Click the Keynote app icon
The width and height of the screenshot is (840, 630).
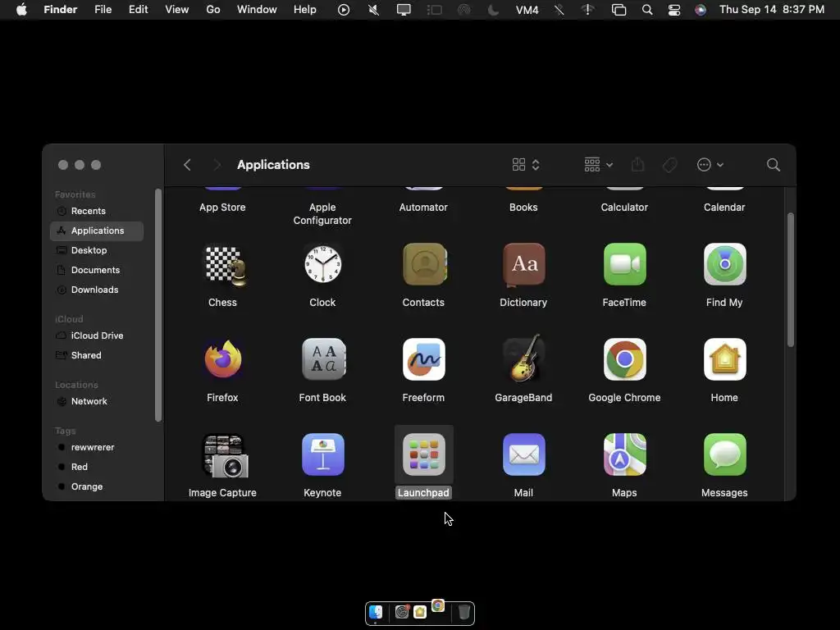pyautogui.click(x=322, y=454)
